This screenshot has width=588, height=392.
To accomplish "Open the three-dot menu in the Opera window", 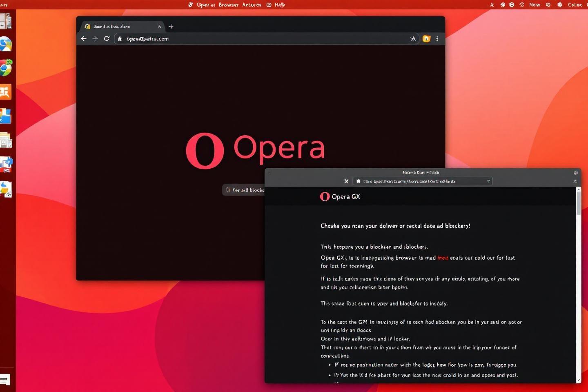I will (437, 39).
